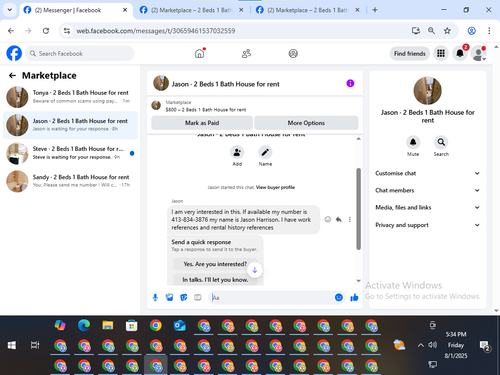
Task: Go back from Marketplace list
Action: tap(12, 76)
